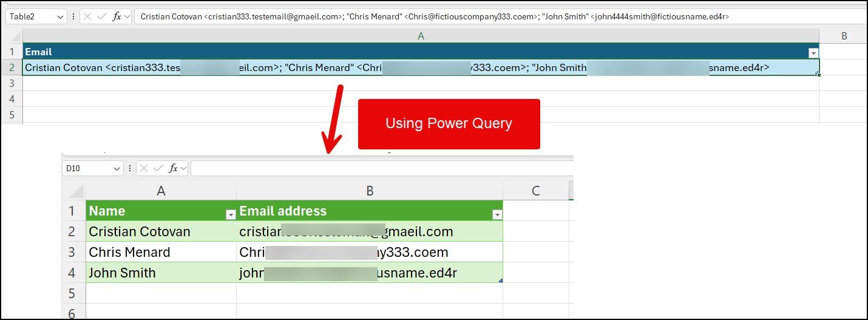Open Insert Function fx in the top formula bar
This screenshot has height=320, width=868.
tap(117, 17)
